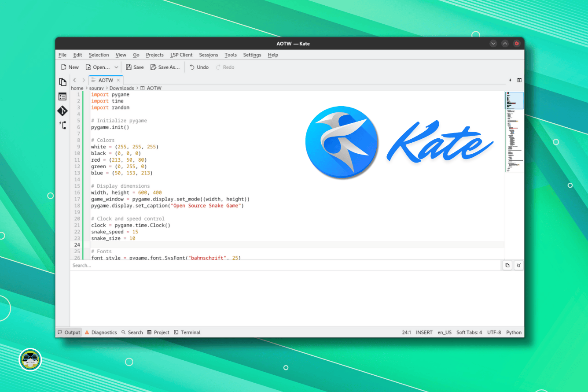Image resolution: width=588 pixels, height=392 pixels.
Task: Click the Save As button
Action: 165,67
